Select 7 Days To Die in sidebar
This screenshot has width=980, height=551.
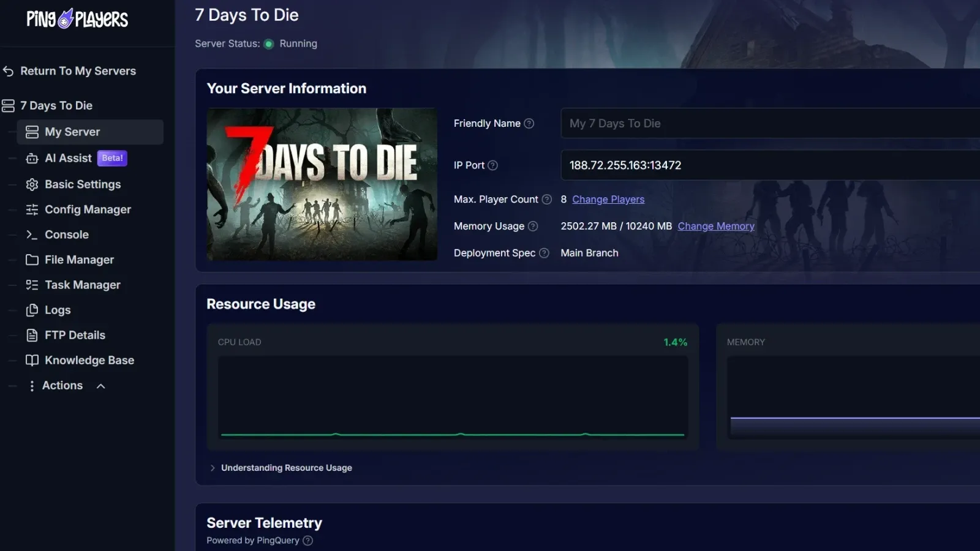(x=56, y=106)
